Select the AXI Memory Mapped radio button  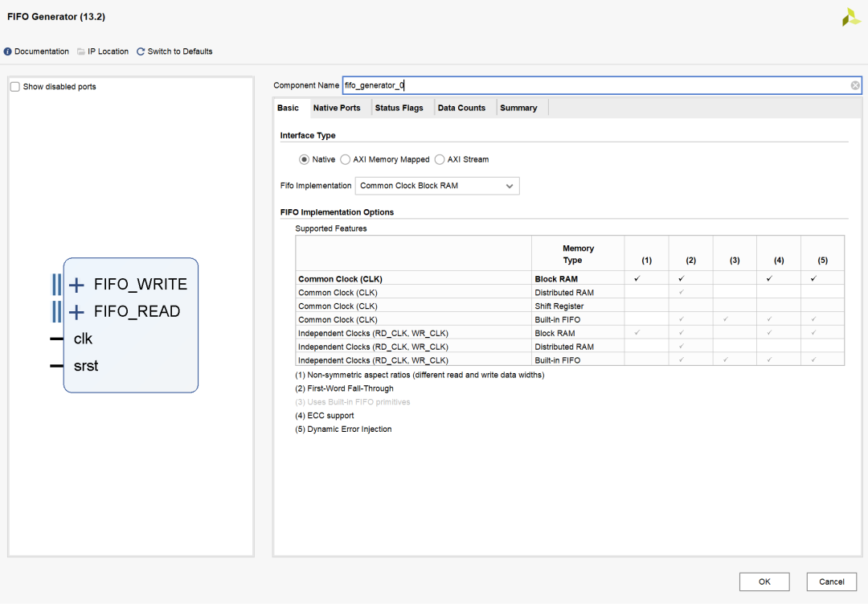[x=346, y=159]
